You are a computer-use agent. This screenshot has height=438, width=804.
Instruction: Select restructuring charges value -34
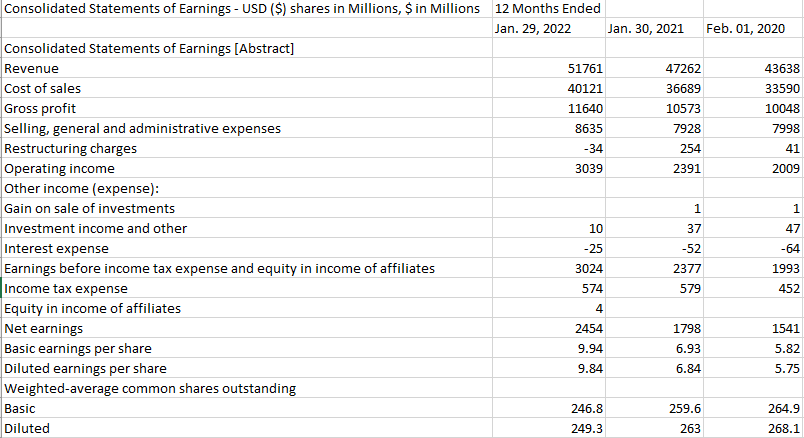coord(593,149)
